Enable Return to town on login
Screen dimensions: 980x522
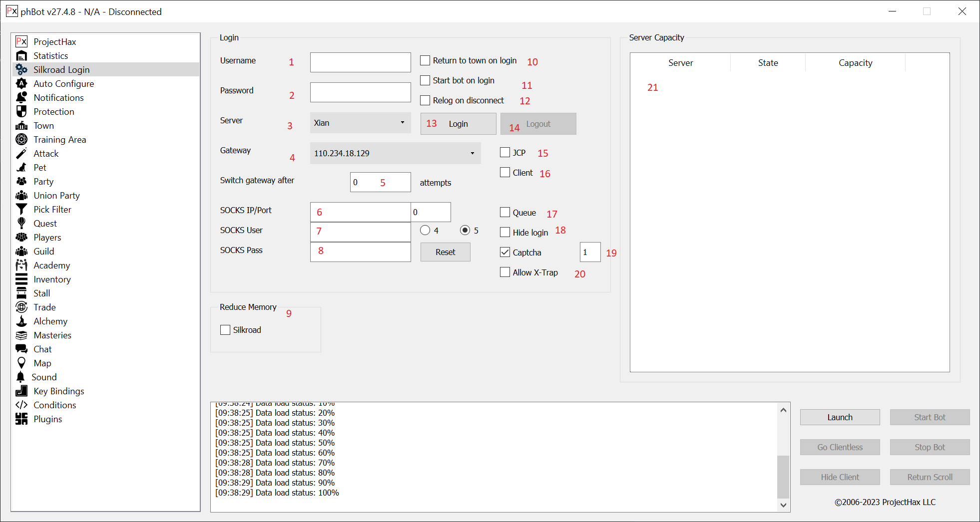click(425, 60)
